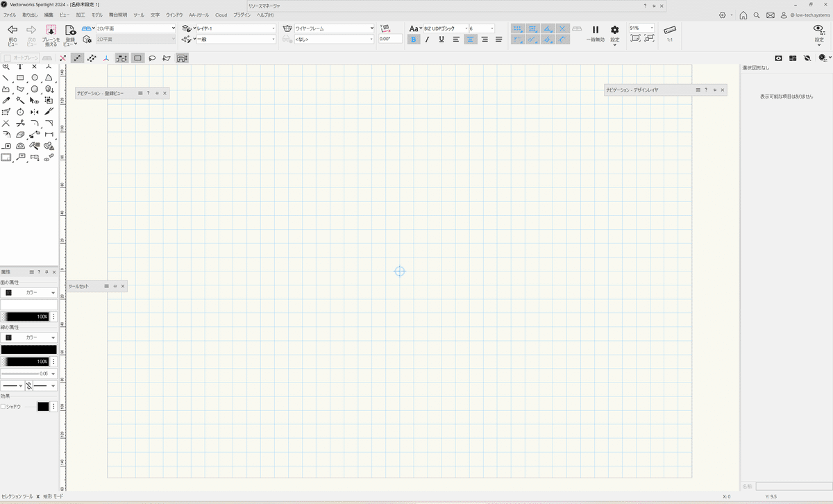This screenshot has height=504, width=833.
Task: Click the shadow color swatch
Action: click(x=44, y=407)
